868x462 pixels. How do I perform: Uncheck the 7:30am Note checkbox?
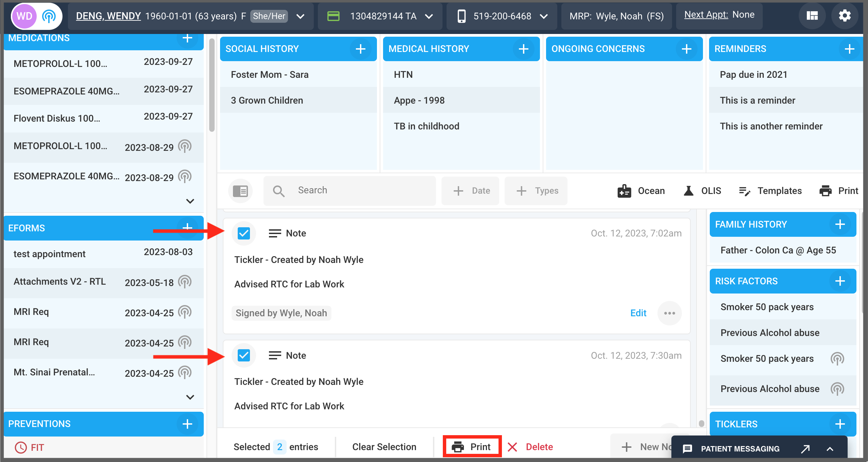[244, 355]
